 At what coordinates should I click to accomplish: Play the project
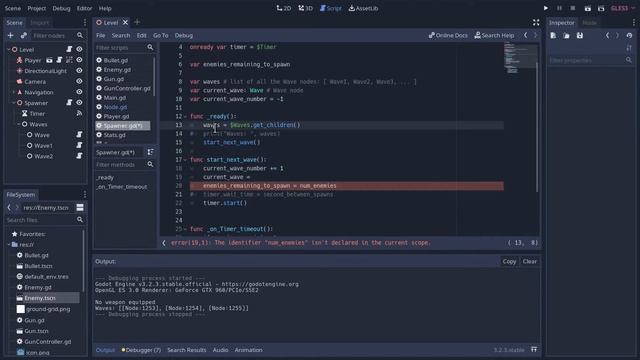coord(546,8)
